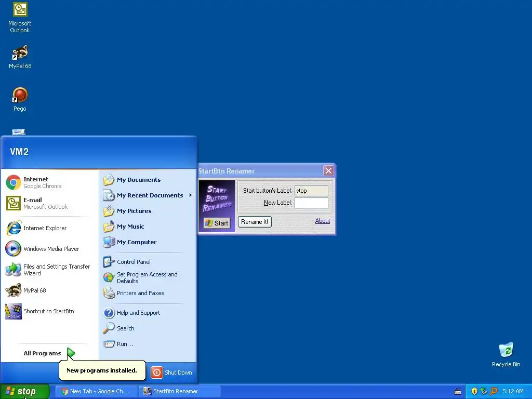Screen dimensions: 532x399
Task: Open Help and Support
Action: pos(148,313)
